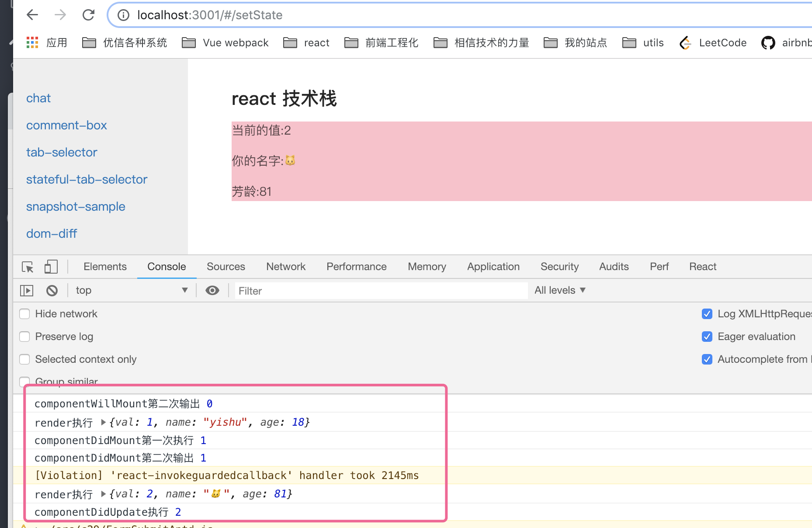
Task: Go forward with the browser forward arrow
Action: 60,15
